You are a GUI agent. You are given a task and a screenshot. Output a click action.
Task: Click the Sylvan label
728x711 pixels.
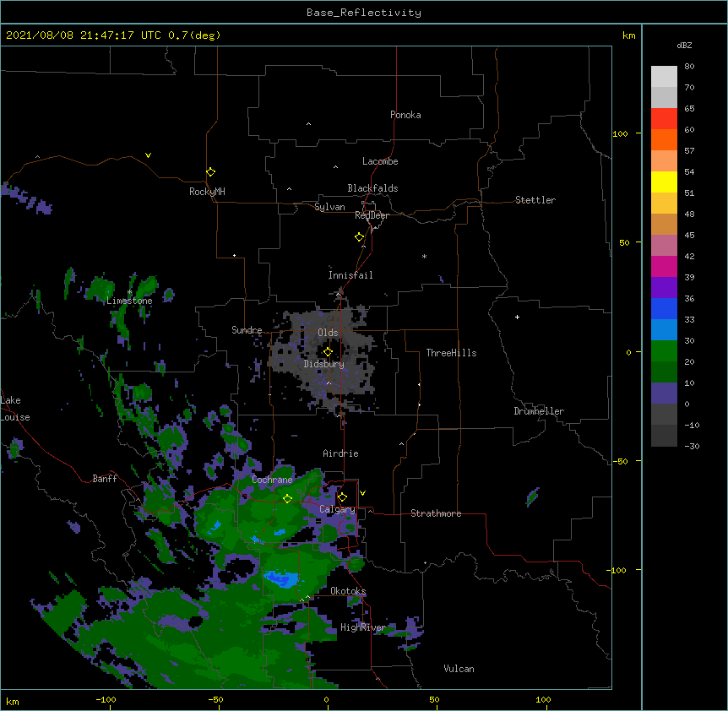click(329, 207)
